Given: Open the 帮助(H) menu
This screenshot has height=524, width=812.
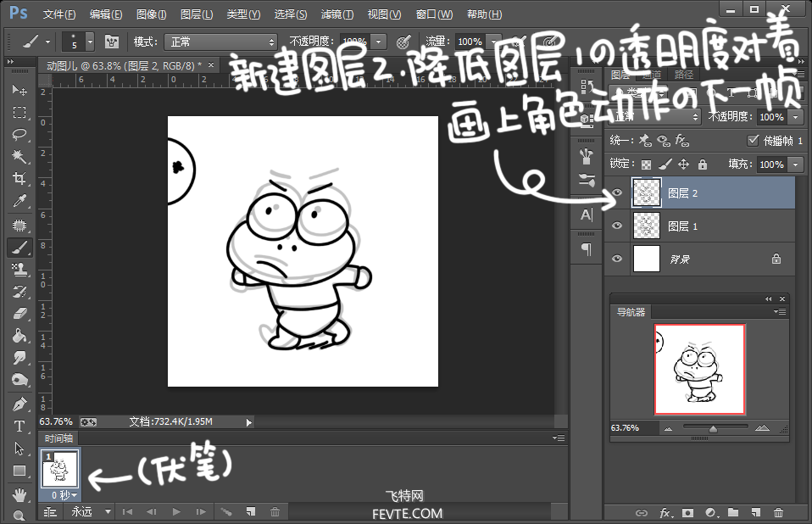Looking at the screenshot, I should coord(484,14).
